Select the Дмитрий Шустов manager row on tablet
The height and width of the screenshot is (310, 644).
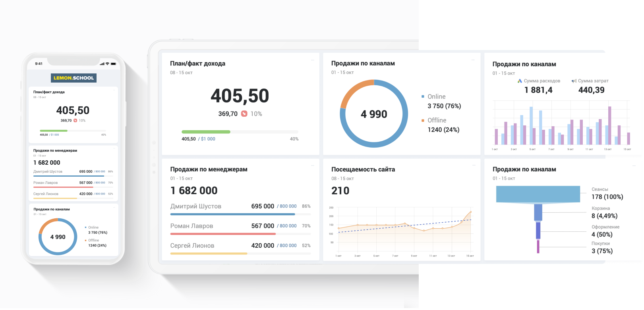point(196,206)
